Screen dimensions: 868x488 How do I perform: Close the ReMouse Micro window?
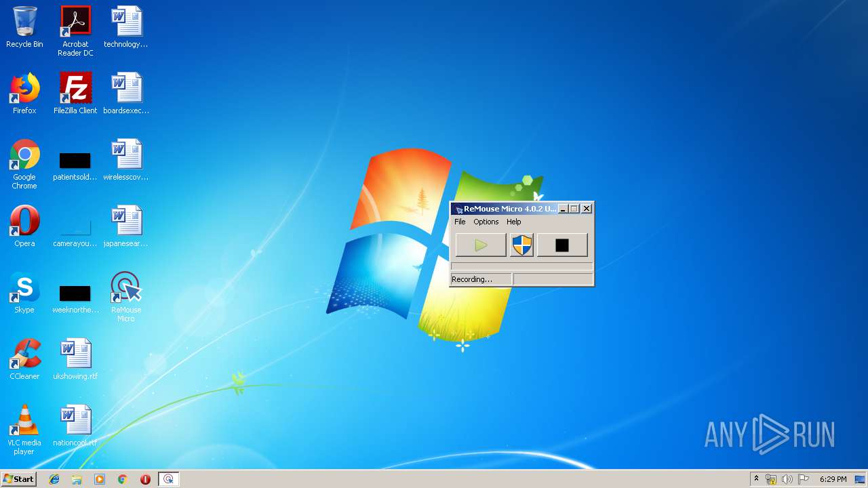coord(587,209)
